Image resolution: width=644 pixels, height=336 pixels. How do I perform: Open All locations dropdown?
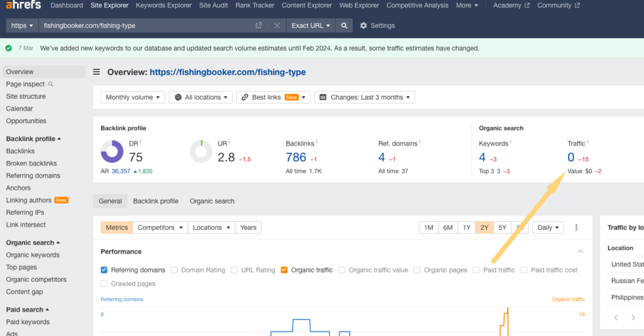(x=201, y=97)
